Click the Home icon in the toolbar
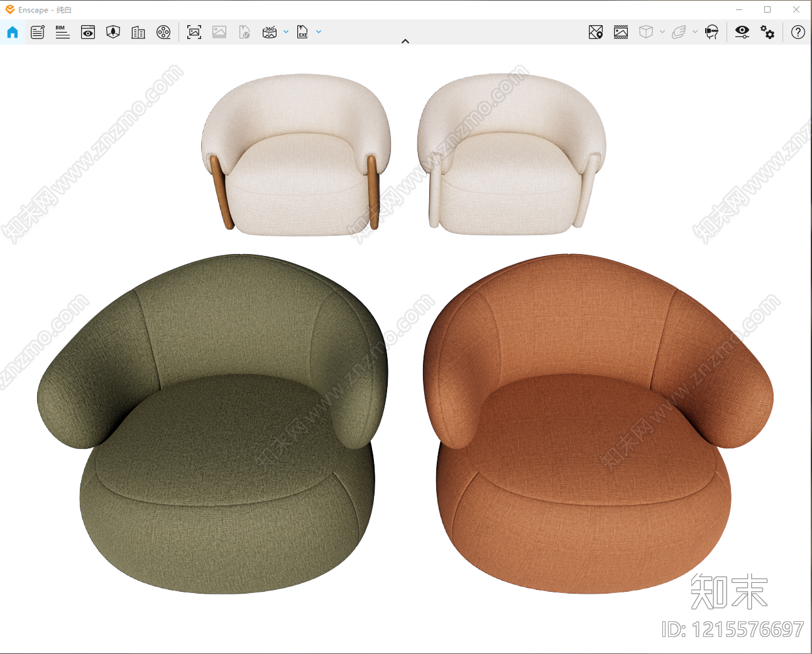The height and width of the screenshot is (654, 812). tap(13, 32)
